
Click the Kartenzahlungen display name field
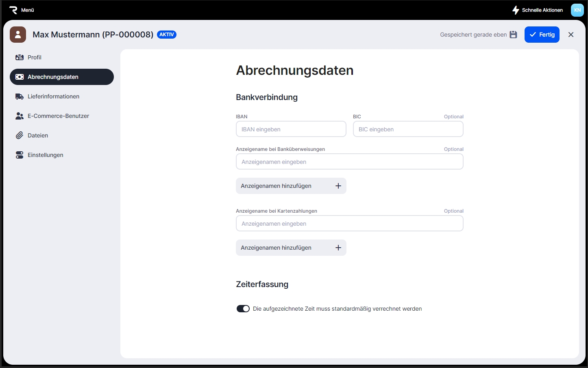pyautogui.click(x=349, y=224)
